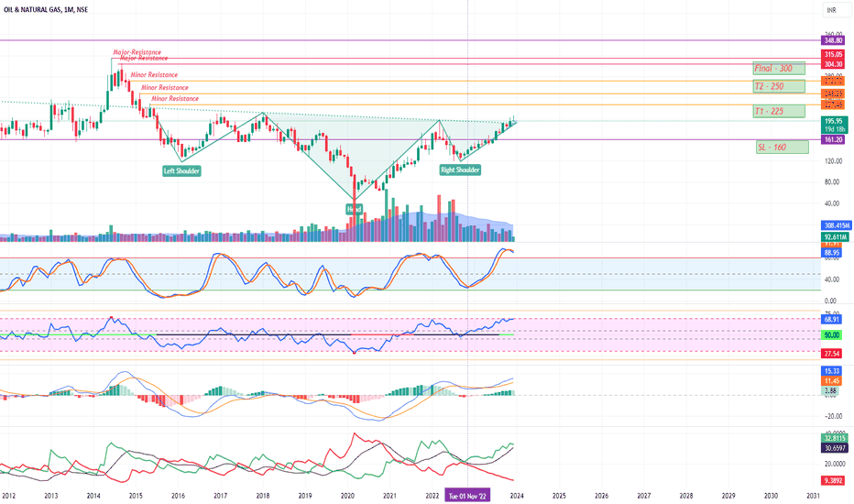Click 2027 on the time axis
854x504 pixels.
point(644,496)
